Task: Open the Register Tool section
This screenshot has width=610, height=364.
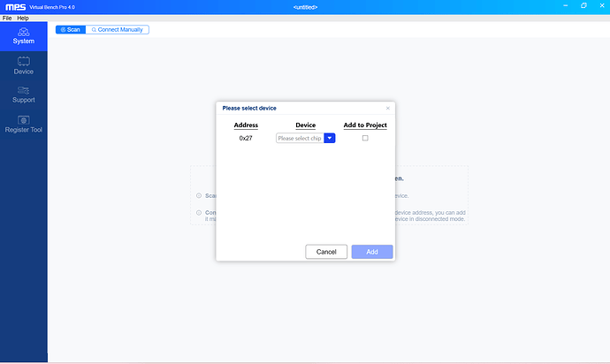Action: pyautogui.click(x=23, y=125)
